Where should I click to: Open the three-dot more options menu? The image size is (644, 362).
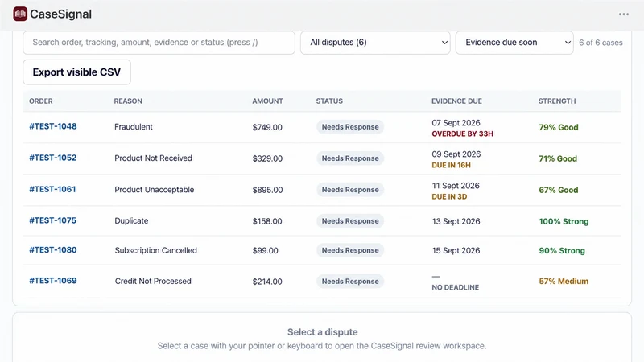623,14
